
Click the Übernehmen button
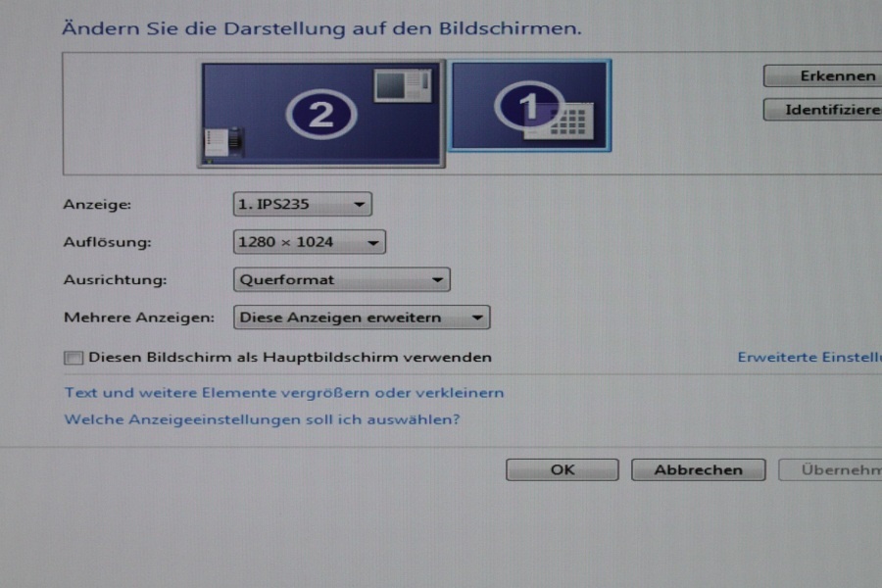(830, 469)
